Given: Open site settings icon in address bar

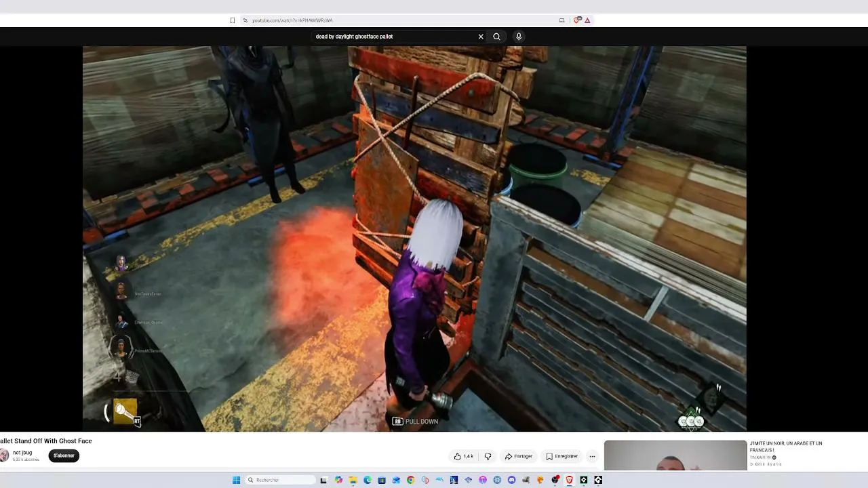Looking at the screenshot, I should pyautogui.click(x=245, y=20).
